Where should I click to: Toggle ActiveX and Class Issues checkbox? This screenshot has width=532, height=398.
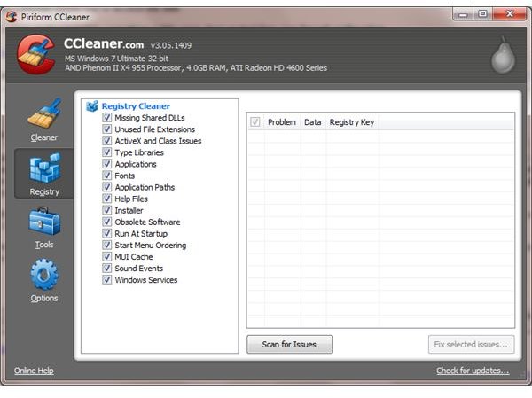point(107,140)
